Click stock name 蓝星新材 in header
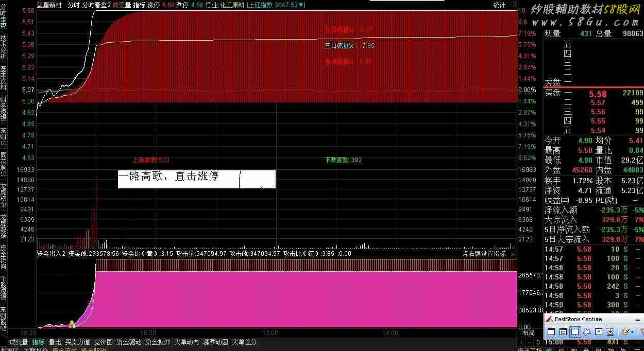This screenshot has height=351, width=644. tap(49, 5)
